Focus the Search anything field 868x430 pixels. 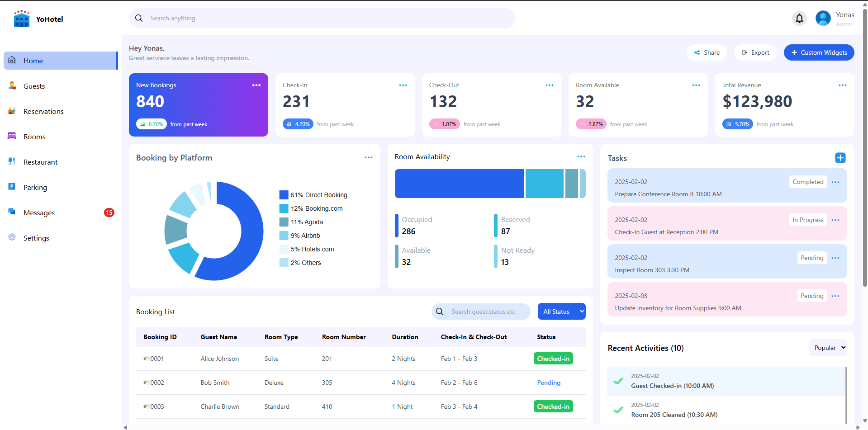pos(322,19)
